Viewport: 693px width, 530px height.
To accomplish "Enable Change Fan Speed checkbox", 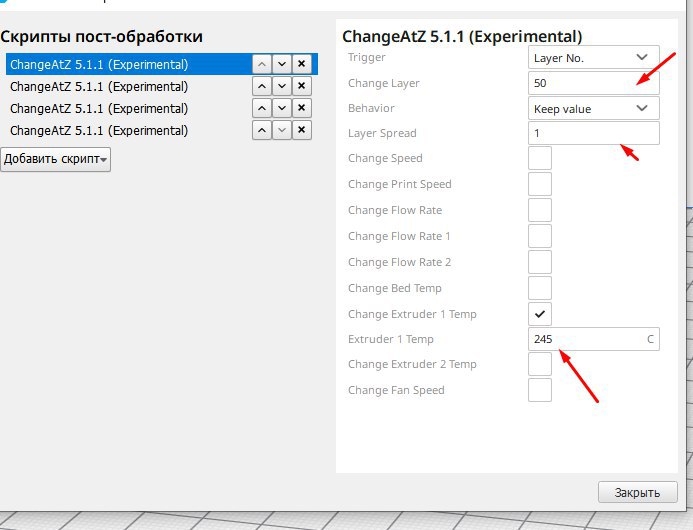I will pyautogui.click(x=540, y=390).
